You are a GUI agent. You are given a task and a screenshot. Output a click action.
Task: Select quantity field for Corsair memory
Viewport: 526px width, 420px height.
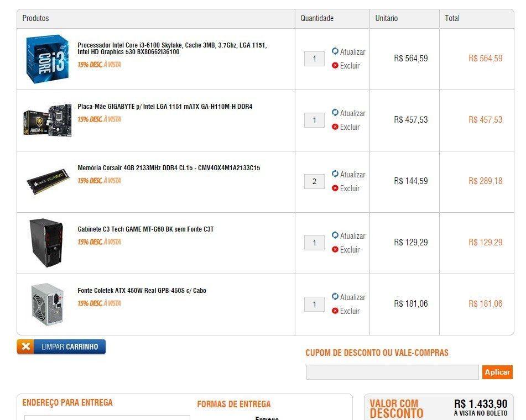[314, 181]
